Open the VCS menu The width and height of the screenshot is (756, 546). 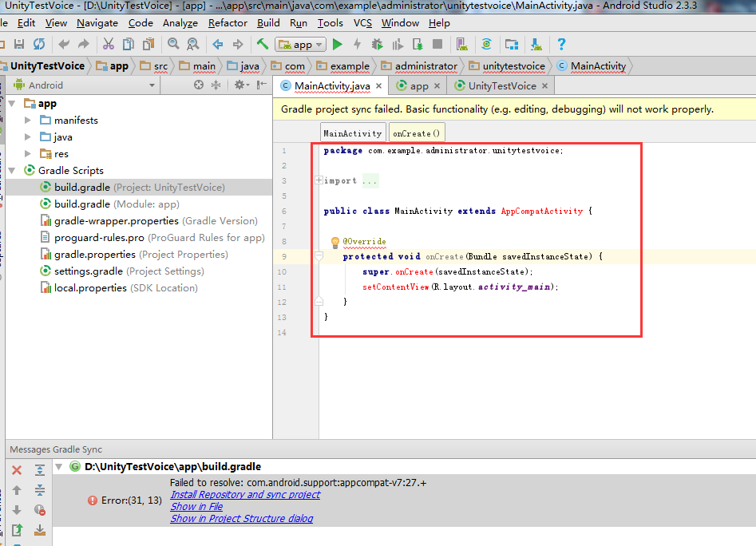pyautogui.click(x=362, y=22)
